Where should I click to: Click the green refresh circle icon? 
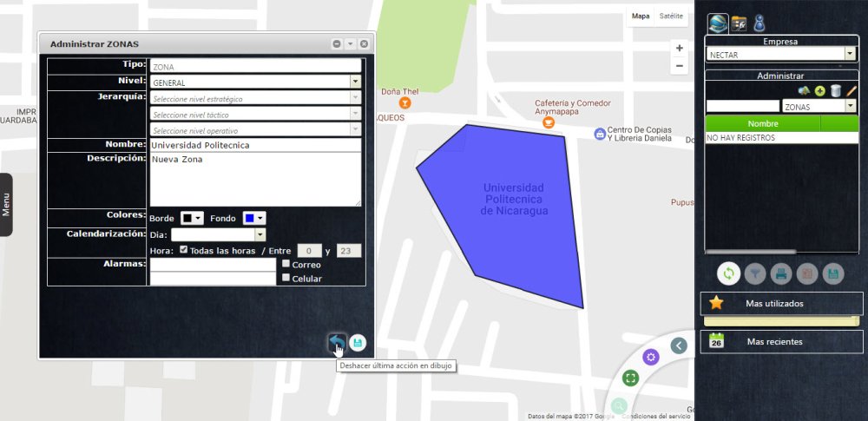728,273
